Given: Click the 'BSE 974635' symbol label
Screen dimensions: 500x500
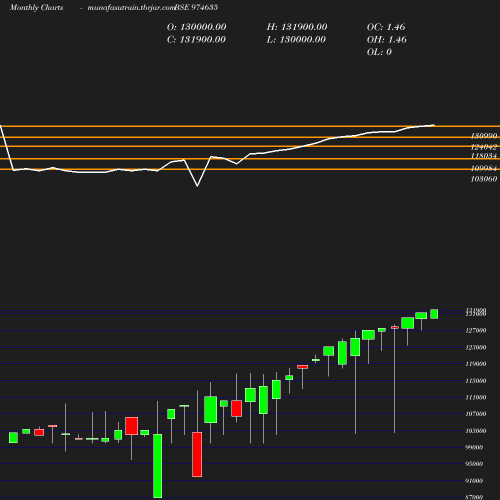Looking at the screenshot, I should [196, 7].
